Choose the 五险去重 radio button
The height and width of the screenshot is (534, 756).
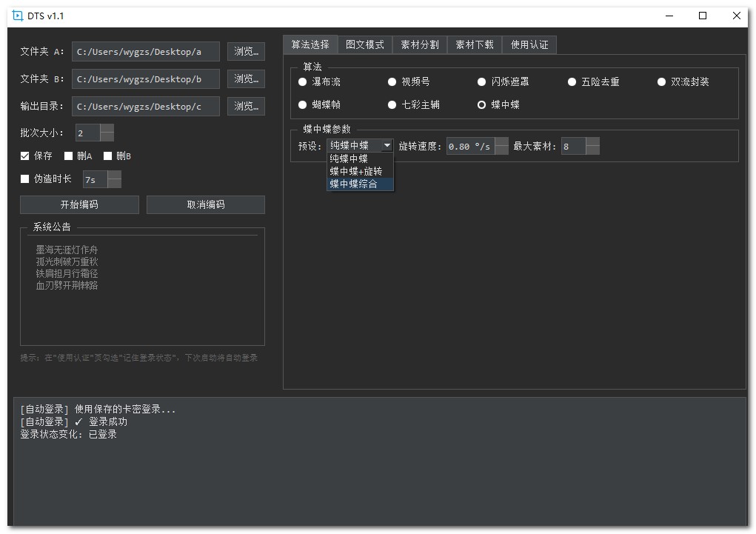click(572, 82)
